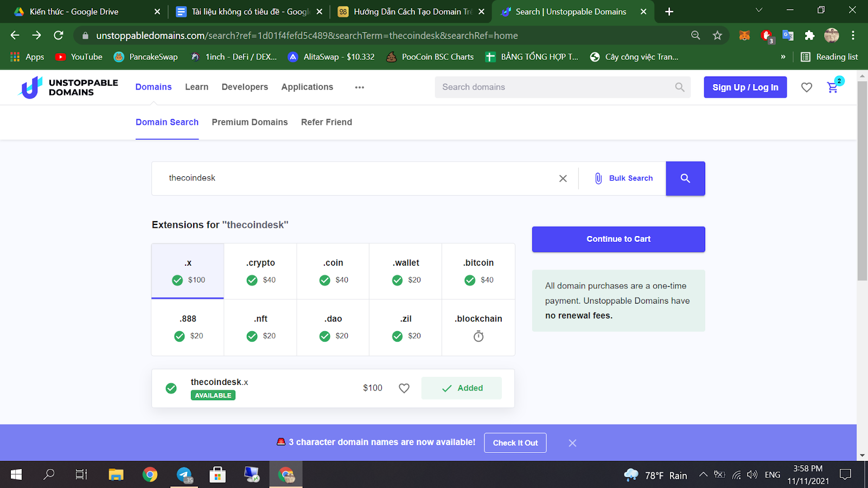Click Continue to Cart
This screenshot has height=488, width=868.
click(618, 239)
